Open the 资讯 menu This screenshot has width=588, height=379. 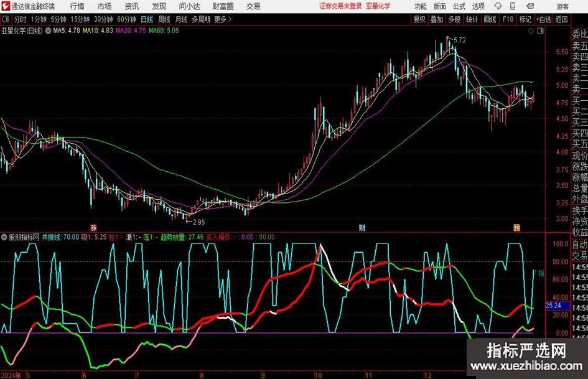tap(132, 6)
